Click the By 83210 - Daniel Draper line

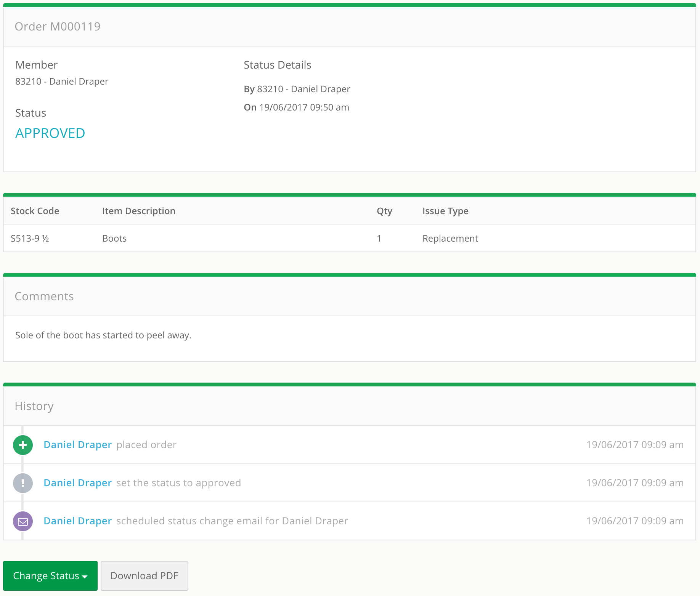297,89
